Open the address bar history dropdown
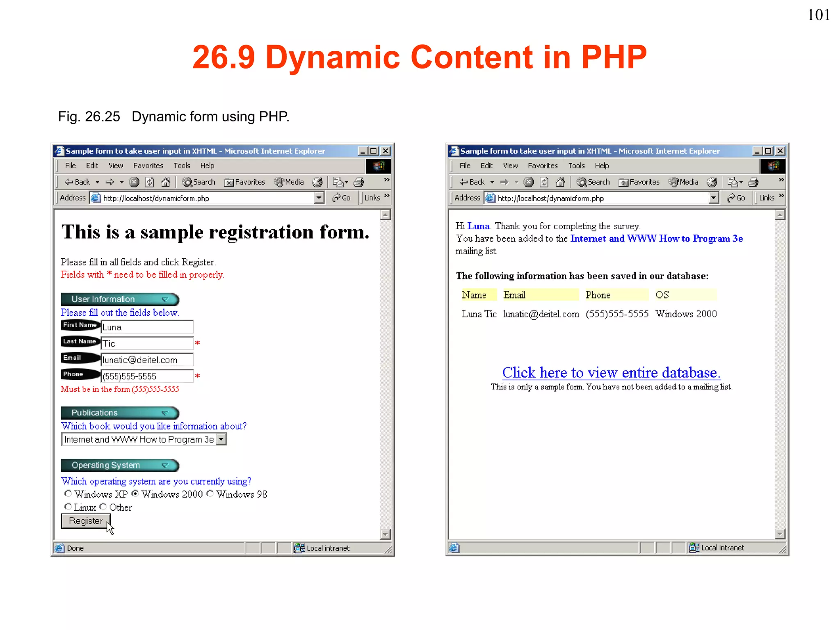 pyautogui.click(x=319, y=198)
